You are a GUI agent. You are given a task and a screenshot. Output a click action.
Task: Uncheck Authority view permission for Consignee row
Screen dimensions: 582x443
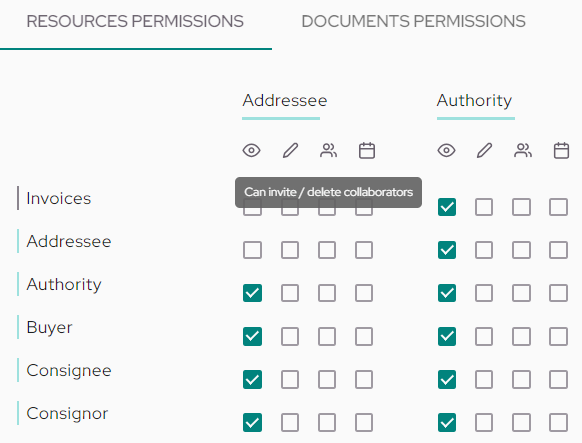point(447,380)
